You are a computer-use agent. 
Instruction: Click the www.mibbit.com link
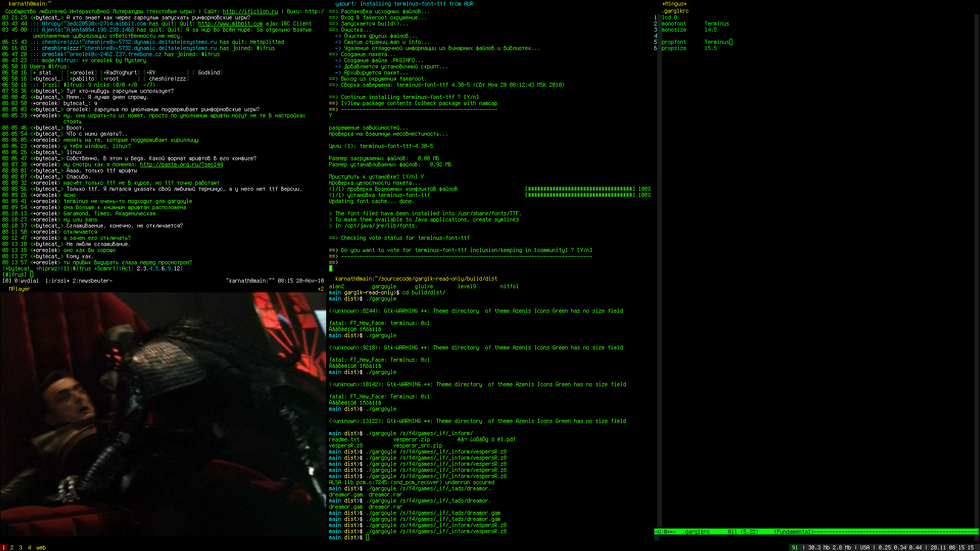(230, 23)
